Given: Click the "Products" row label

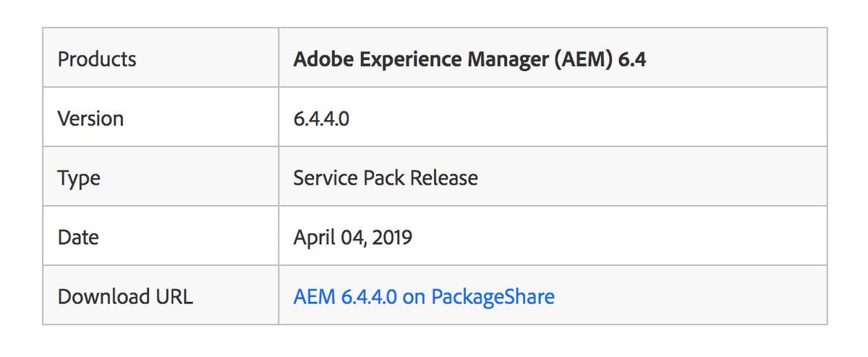Looking at the screenshot, I should coord(97,59).
